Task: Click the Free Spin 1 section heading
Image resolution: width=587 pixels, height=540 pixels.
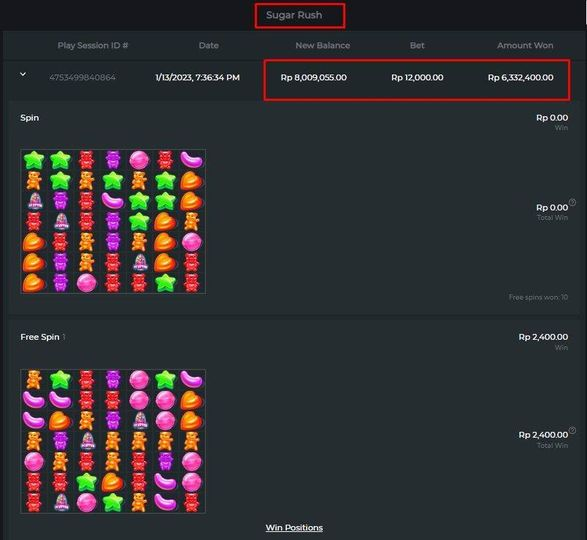Action: (x=43, y=337)
